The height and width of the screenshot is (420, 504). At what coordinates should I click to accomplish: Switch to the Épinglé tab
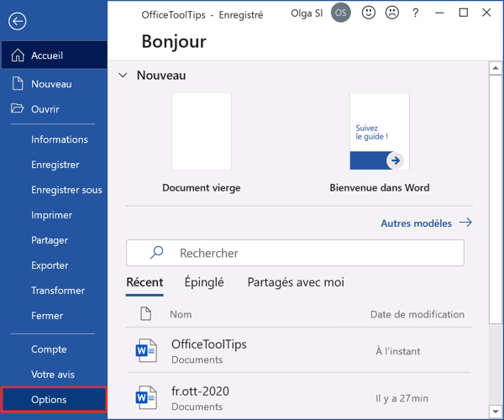pos(204,282)
